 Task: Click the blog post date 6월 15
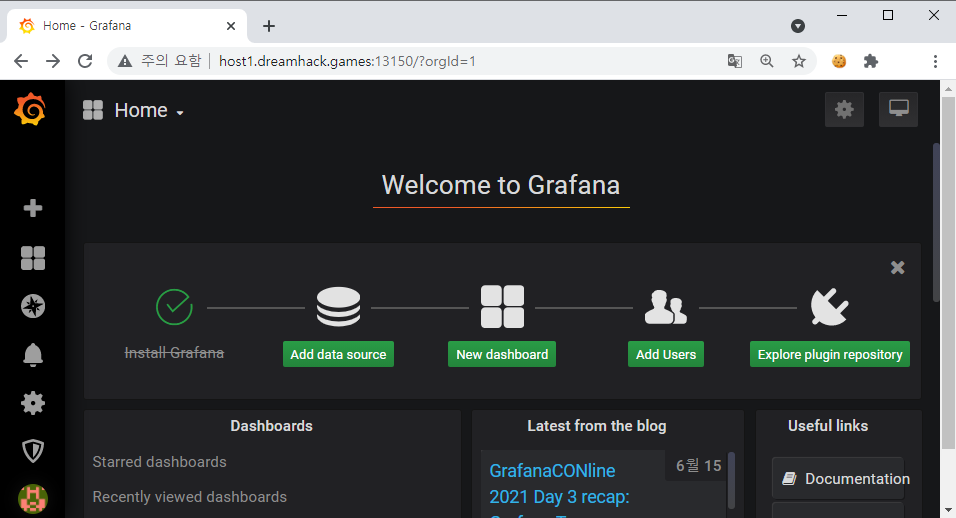tap(699, 466)
